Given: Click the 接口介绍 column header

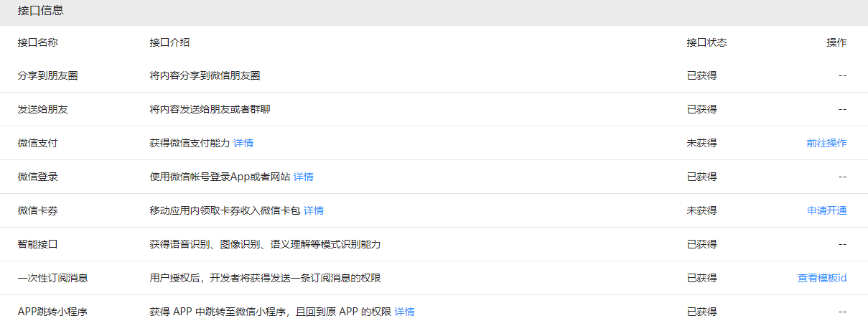Looking at the screenshot, I should coord(169,42).
